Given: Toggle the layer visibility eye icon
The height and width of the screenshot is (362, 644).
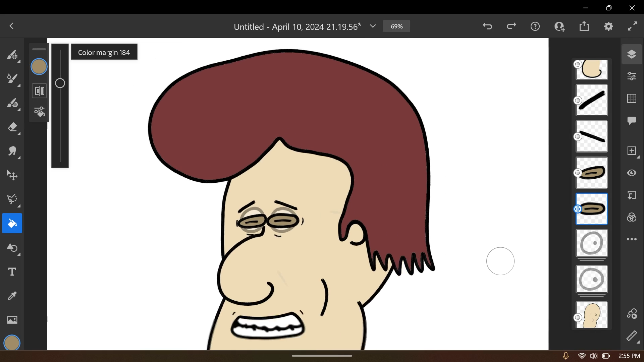Looking at the screenshot, I should coord(632,173).
